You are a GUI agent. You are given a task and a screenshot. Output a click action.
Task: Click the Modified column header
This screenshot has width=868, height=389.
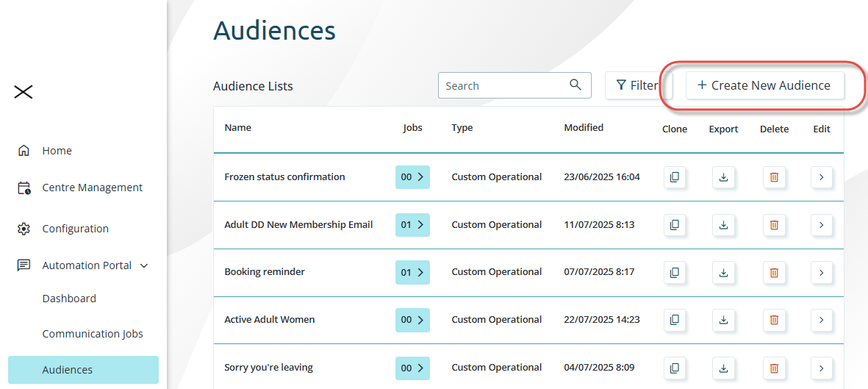click(x=584, y=127)
